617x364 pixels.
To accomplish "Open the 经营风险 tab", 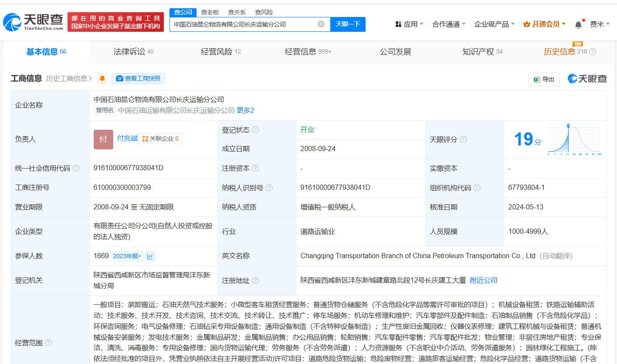I will point(221,52).
